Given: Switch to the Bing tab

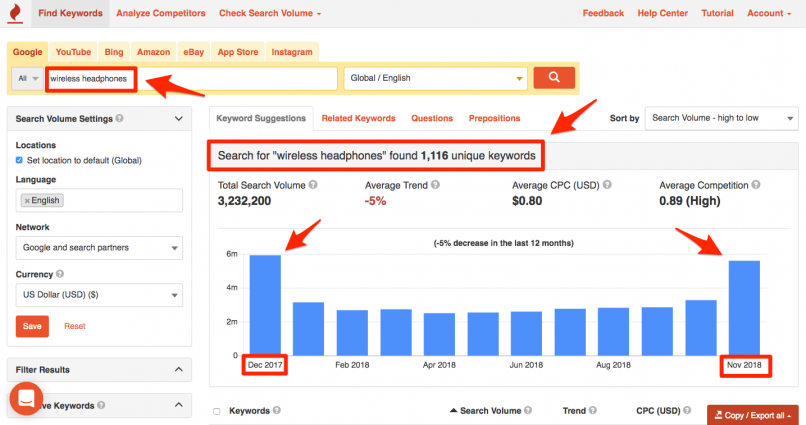Looking at the screenshot, I should coord(114,52).
